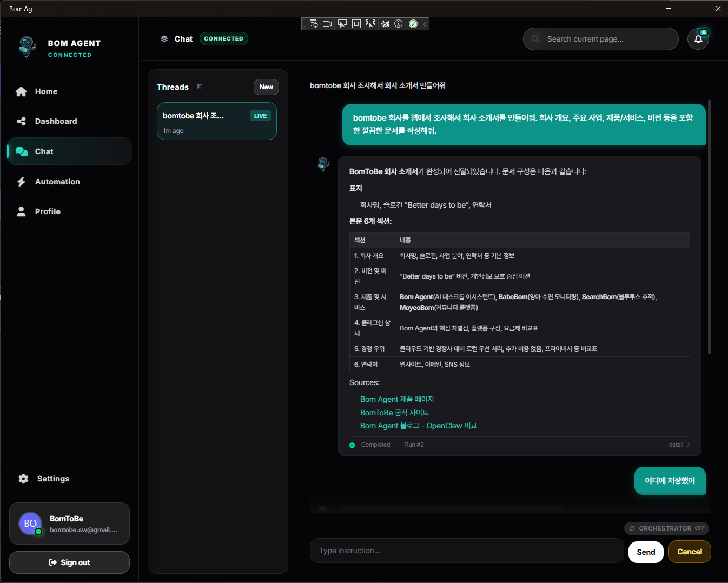Click the Send button
Image resolution: width=728 pixels, height=583 pixels.
coord(646,552)
